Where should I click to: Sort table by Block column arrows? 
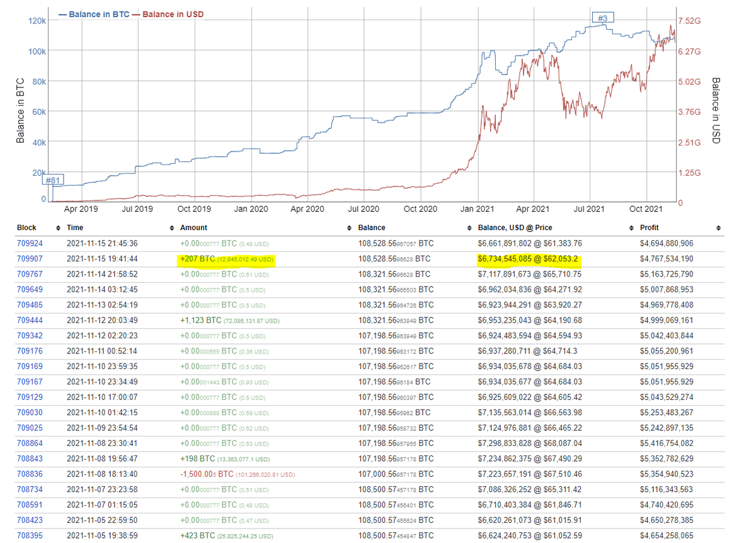[58, 227]
